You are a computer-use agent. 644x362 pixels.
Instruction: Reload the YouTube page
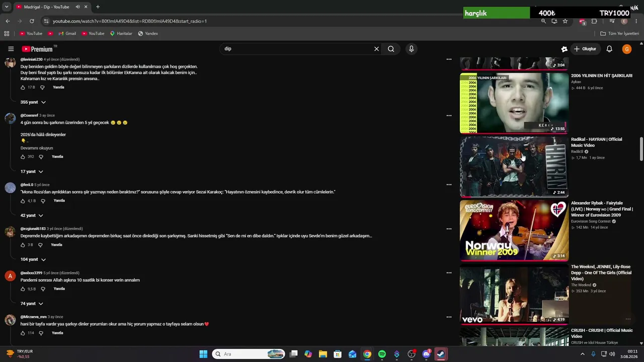[x=32, y=21]
